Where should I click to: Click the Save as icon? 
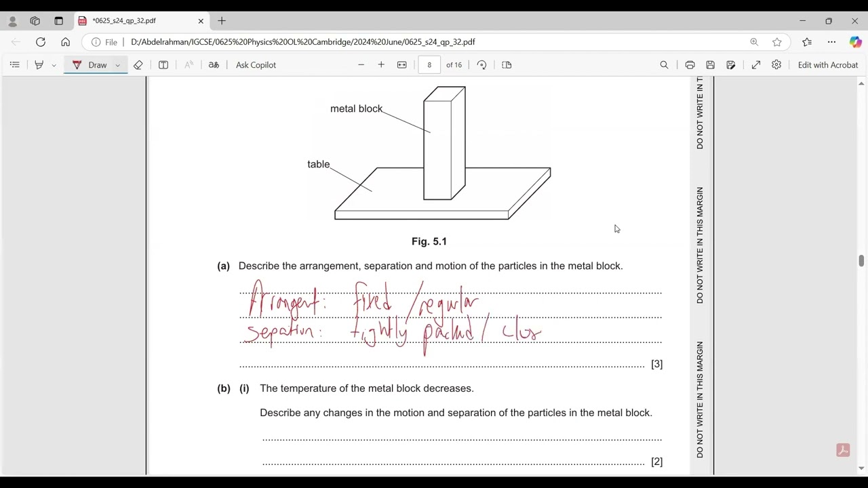731,65
